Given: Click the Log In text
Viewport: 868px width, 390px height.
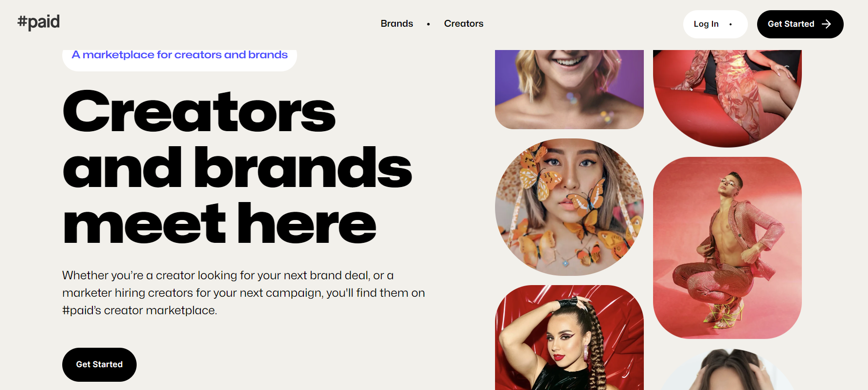Looking at the screenshot, I should pyautogui.click(x=706, y=24).
